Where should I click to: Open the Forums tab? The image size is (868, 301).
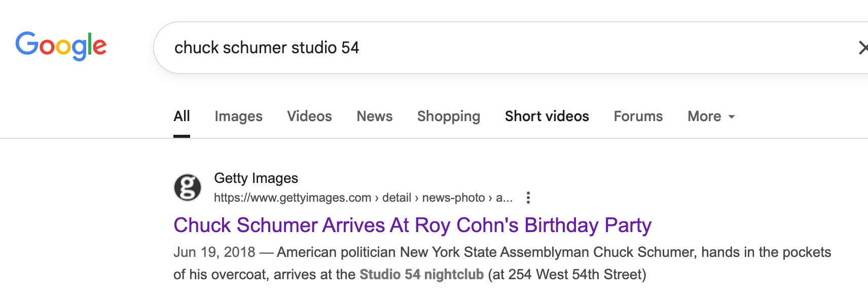click(638, 117)
